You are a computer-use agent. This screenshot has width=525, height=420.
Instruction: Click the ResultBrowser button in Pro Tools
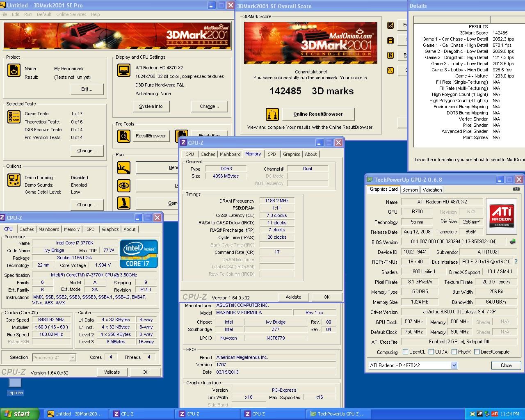click(151, 136)
